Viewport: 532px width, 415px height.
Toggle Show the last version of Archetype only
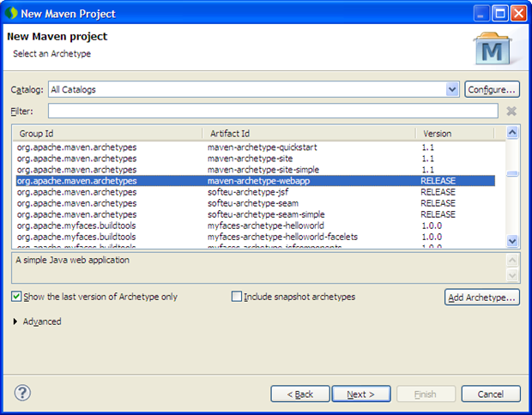coord(16,297)
